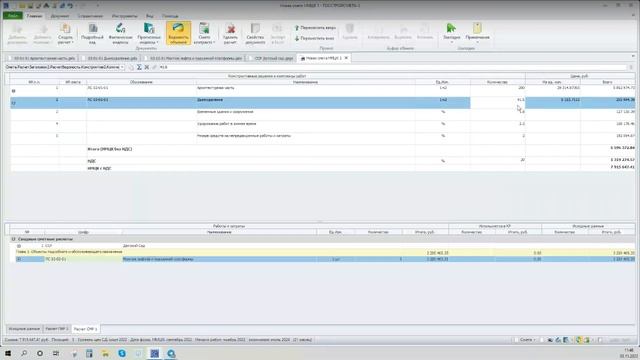This screenshot has height=360, width=640.
Task: Open File Explorer from the taskbar
Action: (x=105, y=353)
